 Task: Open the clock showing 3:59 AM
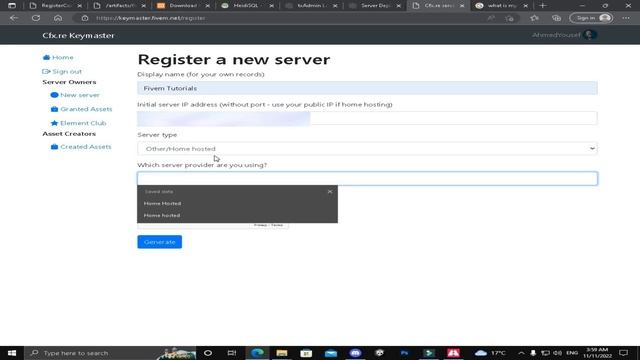tap(598, 353)
